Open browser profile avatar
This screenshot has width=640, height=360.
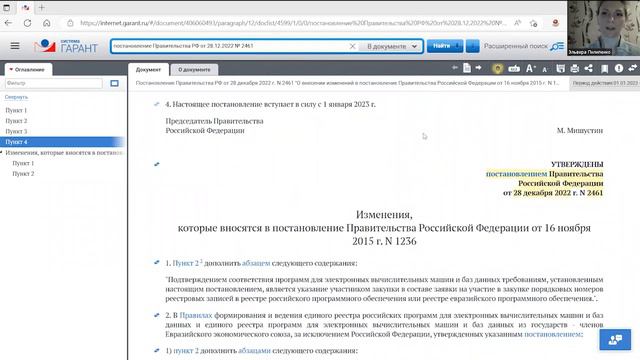[x=555, y=23]
